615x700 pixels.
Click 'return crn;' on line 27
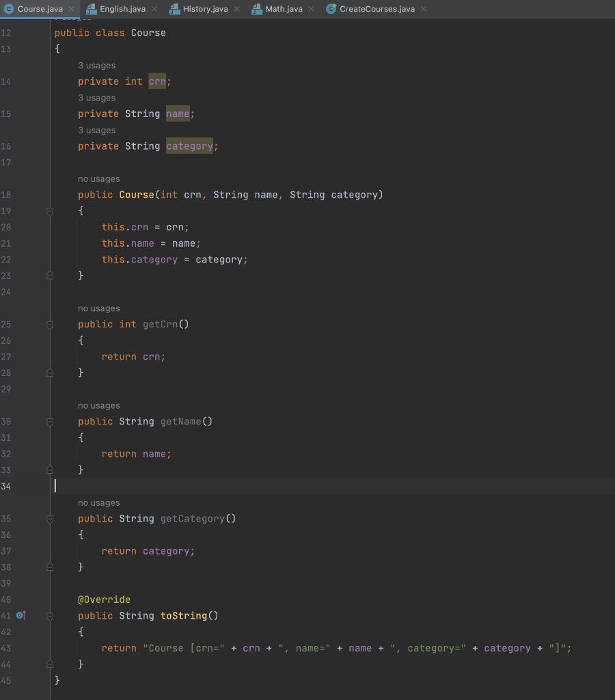[133, 357]
